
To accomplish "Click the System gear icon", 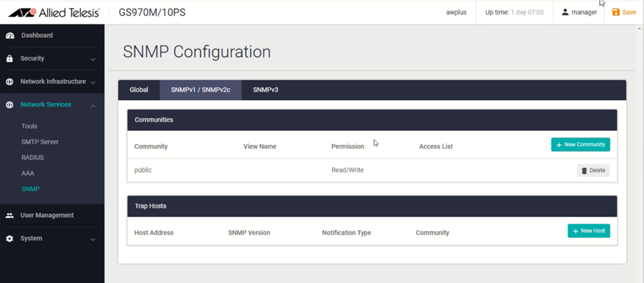I will click(10, 239).
